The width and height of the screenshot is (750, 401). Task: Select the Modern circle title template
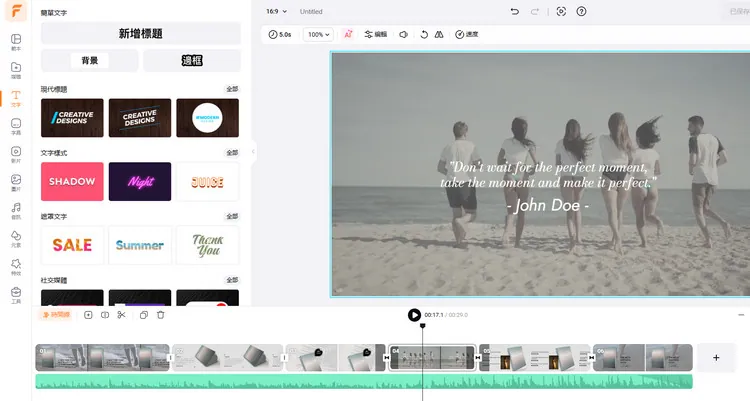(x=208, y=118)
